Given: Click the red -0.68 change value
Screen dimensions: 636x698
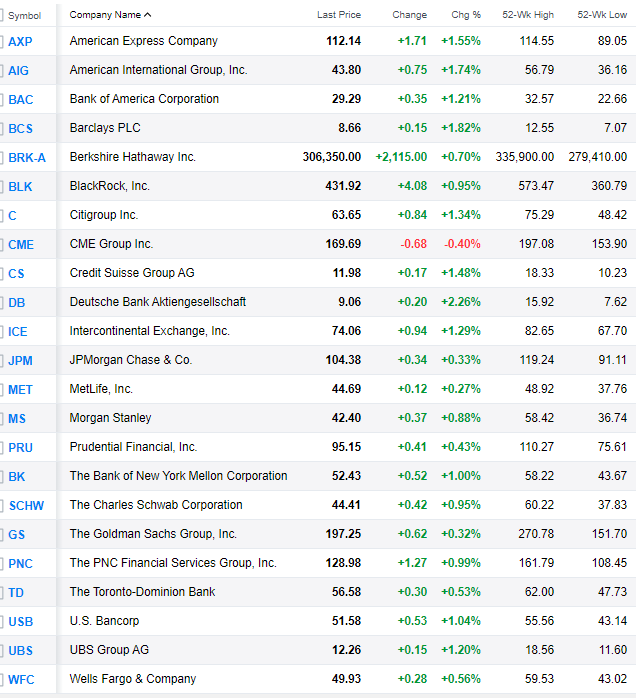Looking at the screenshot, I should (413, 244).
